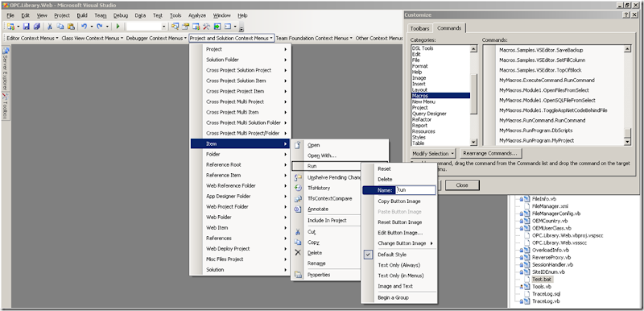Click the Paste clipboard toolbar icon
The width and height of the screenshot is (644, 311).
71,27
